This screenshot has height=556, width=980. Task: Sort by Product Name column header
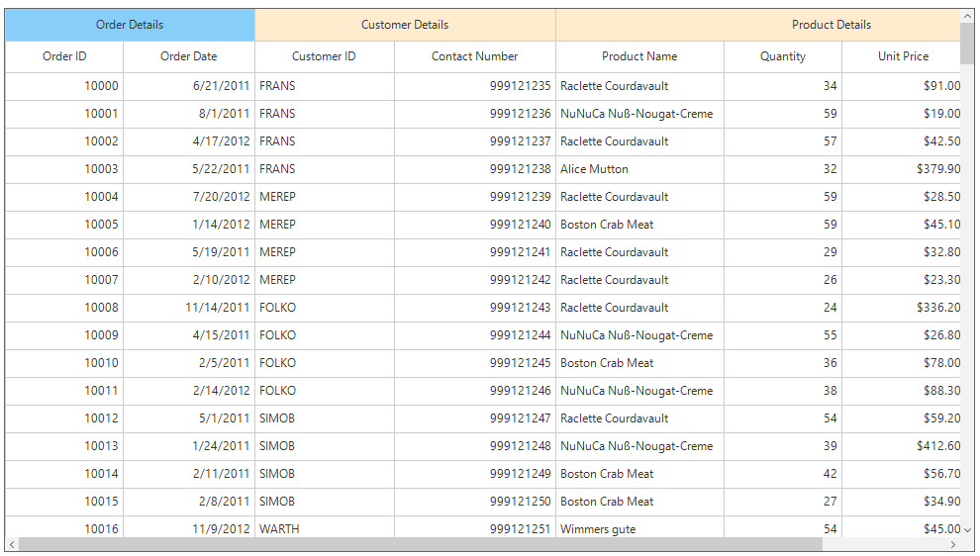[x=640, y=56]
